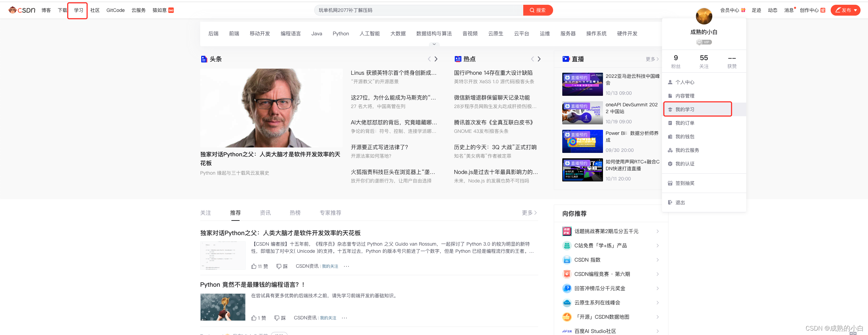Go to next 头条 page with right arrow
868x335 pixels.
coord(436,59)
